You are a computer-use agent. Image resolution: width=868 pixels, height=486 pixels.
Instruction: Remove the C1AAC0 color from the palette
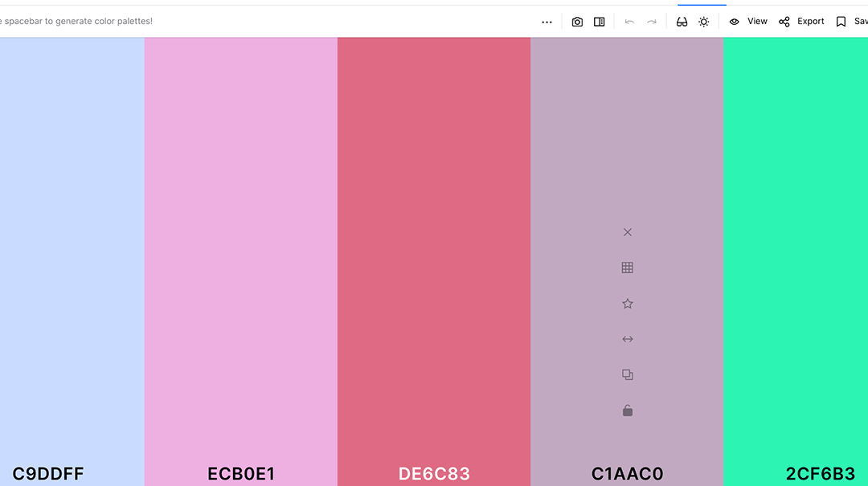pyautogui.click(x=628, y=232)
